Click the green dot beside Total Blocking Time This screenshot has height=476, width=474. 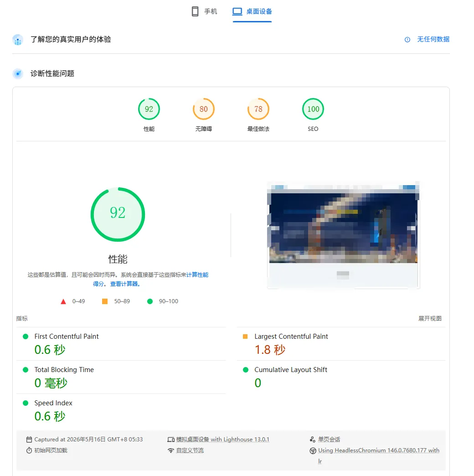26,370
